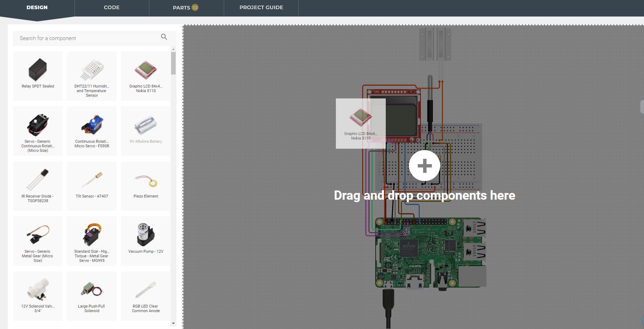The width and height of the screenshot is (644, 329).
Task: Select the Relay SPDT Sealed component
Action: (x=38, y=76)
